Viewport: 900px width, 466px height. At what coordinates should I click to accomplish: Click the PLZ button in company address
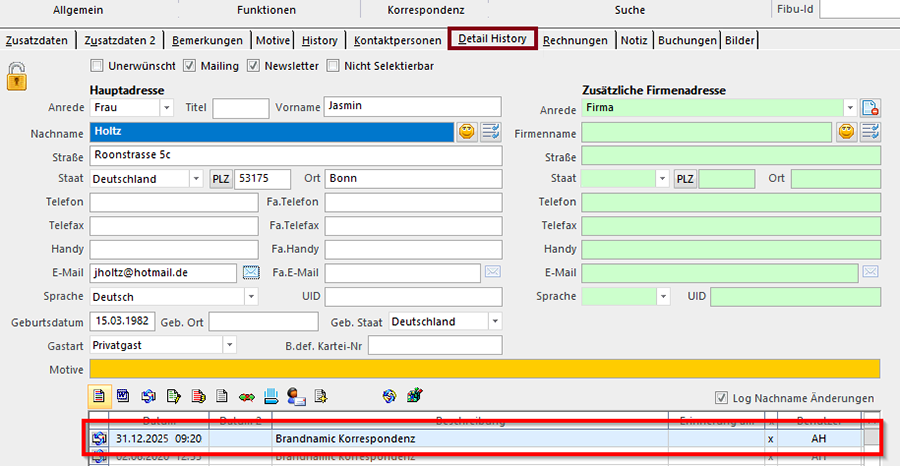pos(685,178)
